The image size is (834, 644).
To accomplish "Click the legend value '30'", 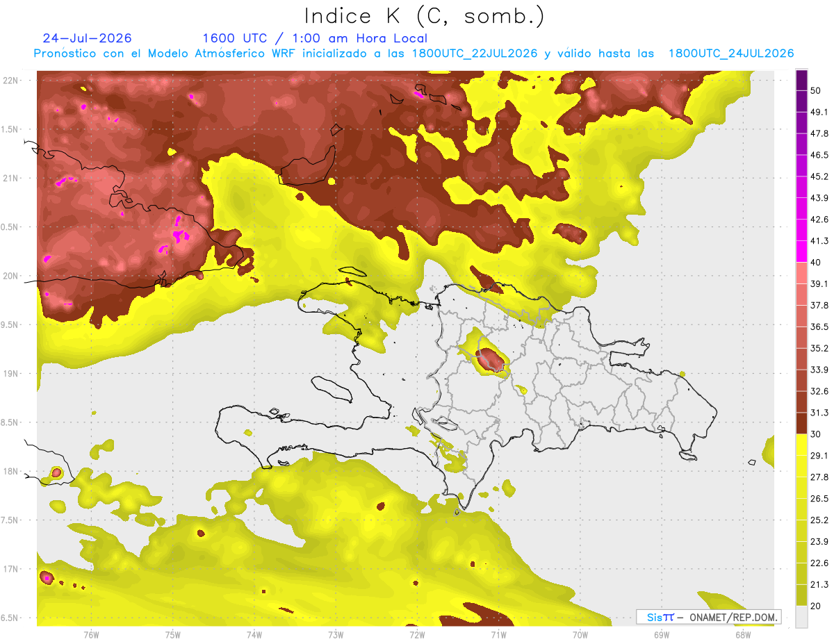I will (x=817, y=434).
